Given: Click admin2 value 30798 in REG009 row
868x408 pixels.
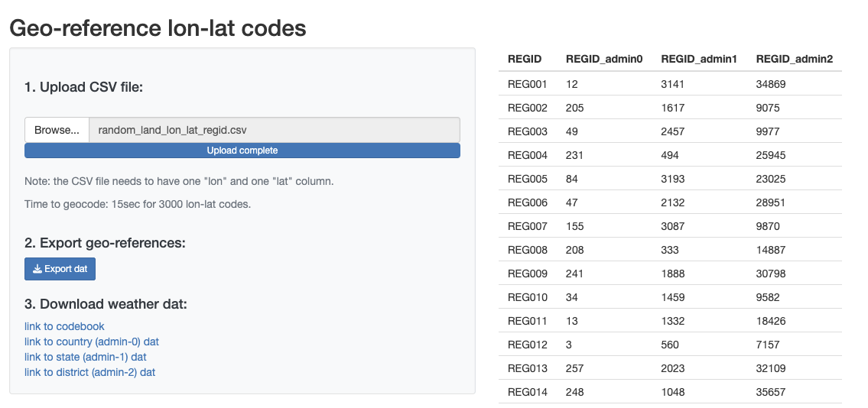Looking at the screenshot, I should 771,274.
